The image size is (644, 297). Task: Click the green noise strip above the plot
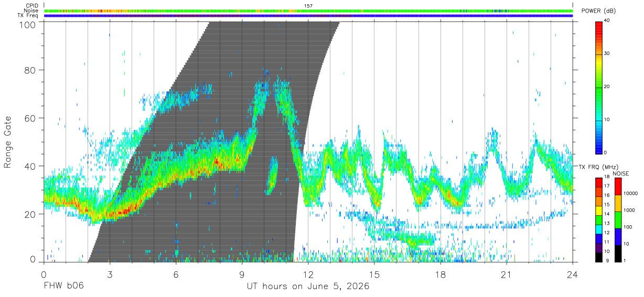[x=308, y=10]
